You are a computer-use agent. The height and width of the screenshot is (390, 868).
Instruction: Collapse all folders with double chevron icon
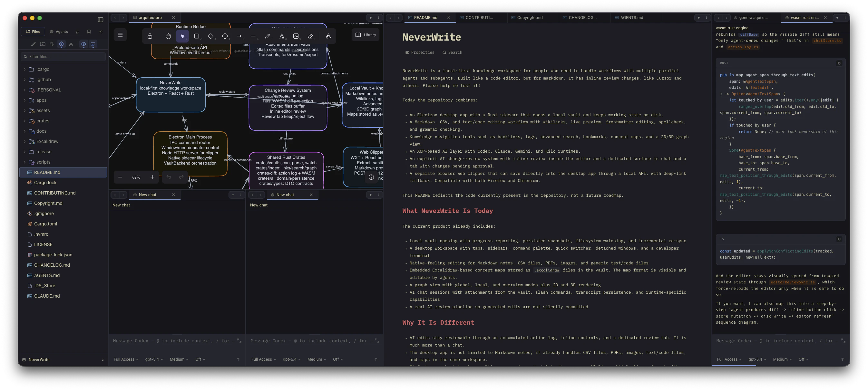coord(71,44)
